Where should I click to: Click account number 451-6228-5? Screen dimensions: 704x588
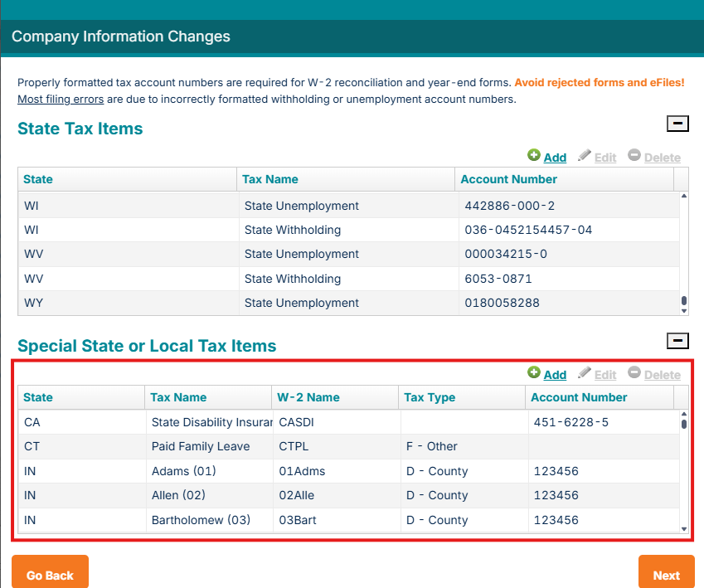(571, 422)
